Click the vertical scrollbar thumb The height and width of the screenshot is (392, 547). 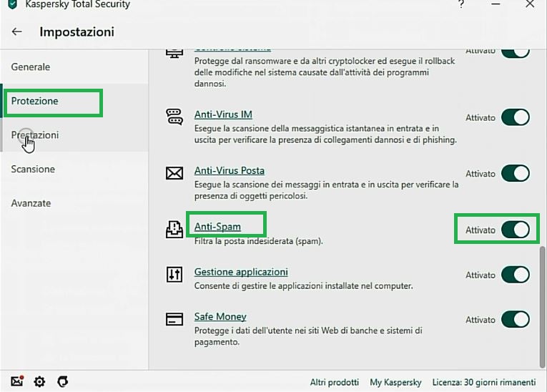coord(543,307)
